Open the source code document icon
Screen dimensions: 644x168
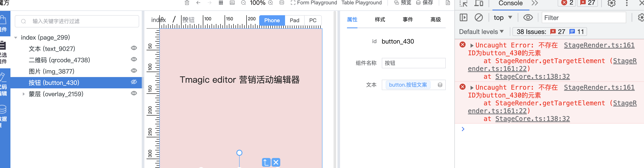(448, 3)
